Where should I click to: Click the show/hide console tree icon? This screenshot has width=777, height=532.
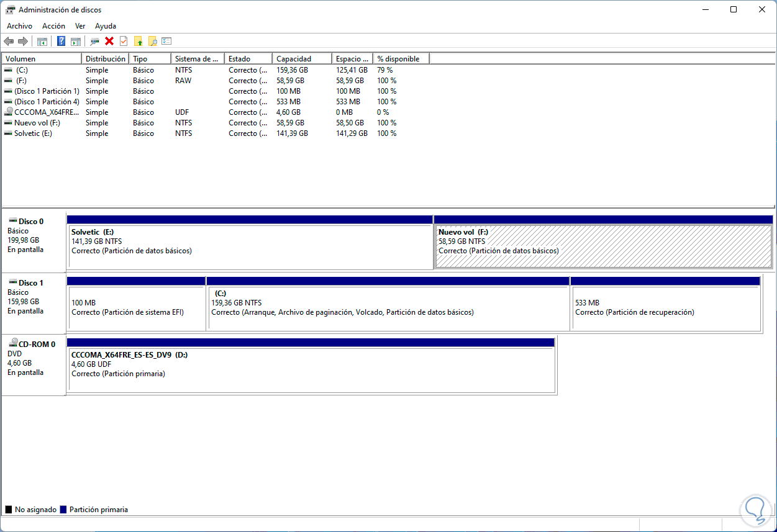pos(42,42)
